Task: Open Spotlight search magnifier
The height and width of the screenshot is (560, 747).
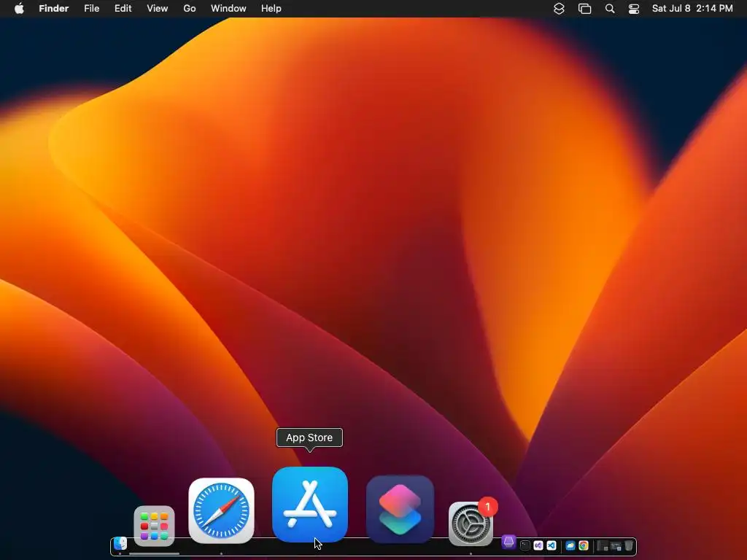Action: [x=610, y=9]
